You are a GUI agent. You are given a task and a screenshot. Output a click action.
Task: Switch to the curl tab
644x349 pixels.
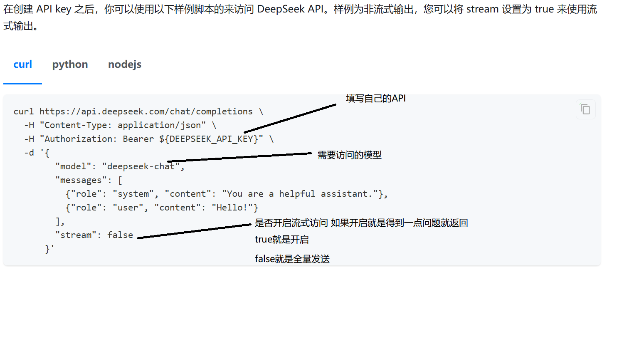click(x=22, y=64)
